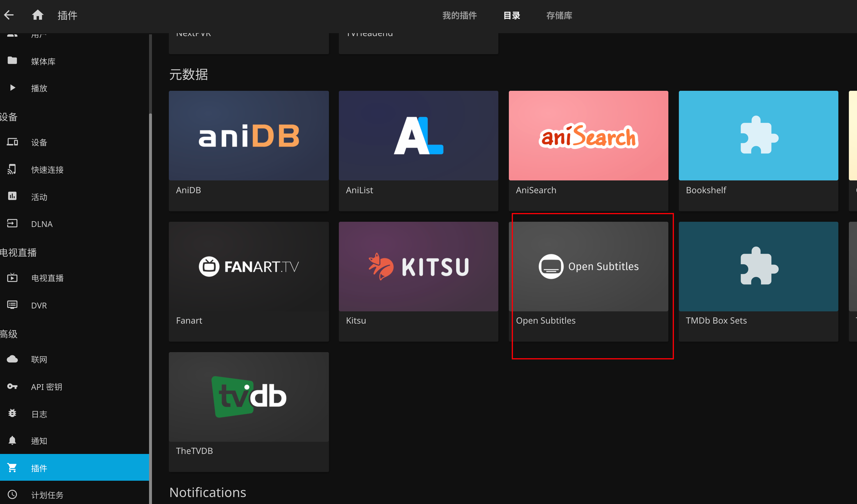
Task: Open the 日志 bug icon
Action: [12, 413]
